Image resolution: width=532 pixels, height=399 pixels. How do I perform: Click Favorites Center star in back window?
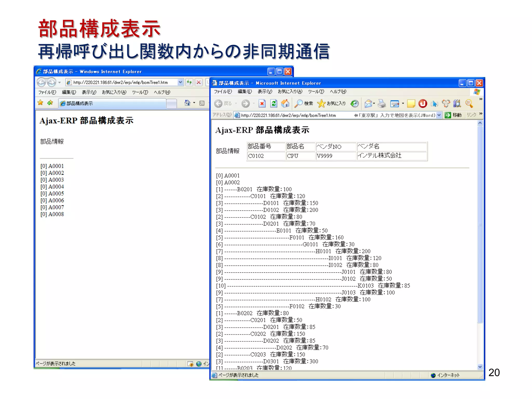[40, 103]
